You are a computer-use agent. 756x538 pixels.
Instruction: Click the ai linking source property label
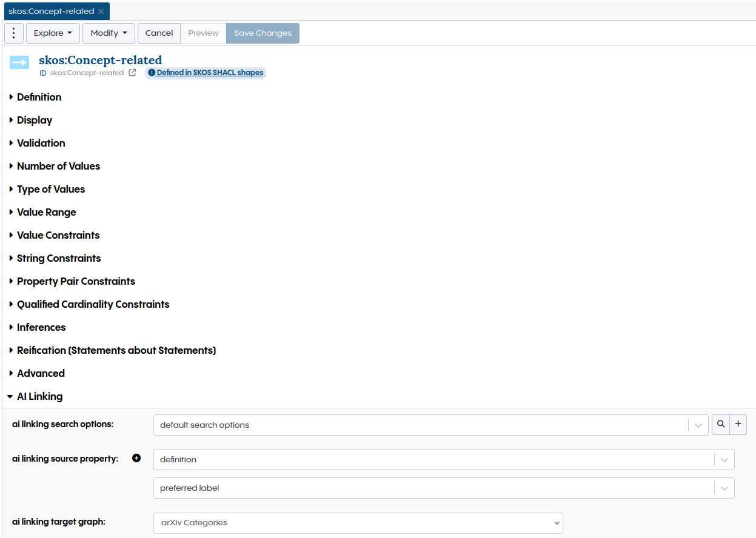click(x=65, y=459)
